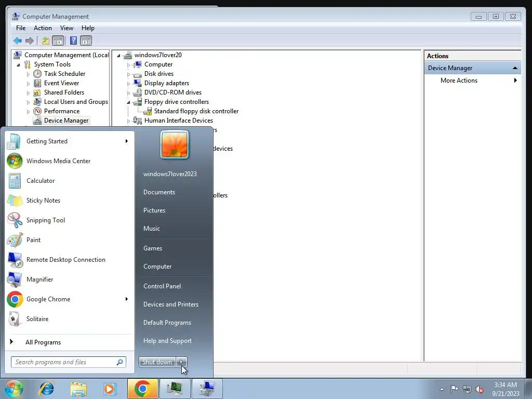Open the Documents library link
This screenshot has width=532, height=399.
tap(159, 192)
